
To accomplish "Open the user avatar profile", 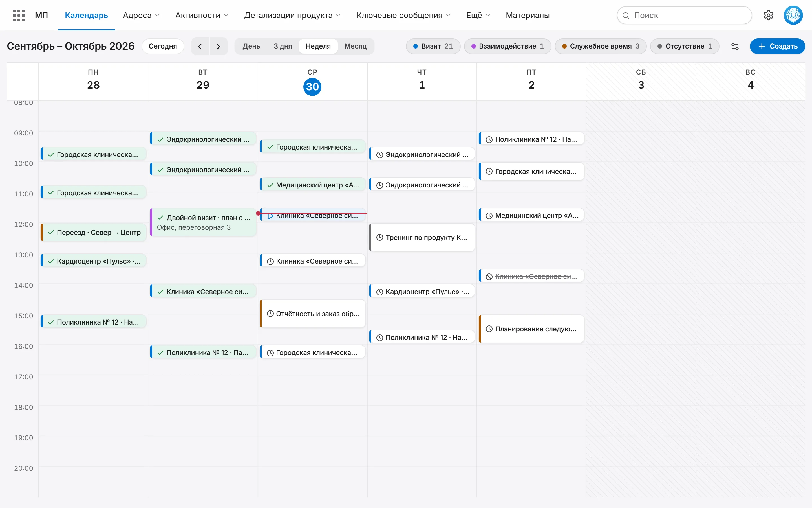I will pos(793,16).
